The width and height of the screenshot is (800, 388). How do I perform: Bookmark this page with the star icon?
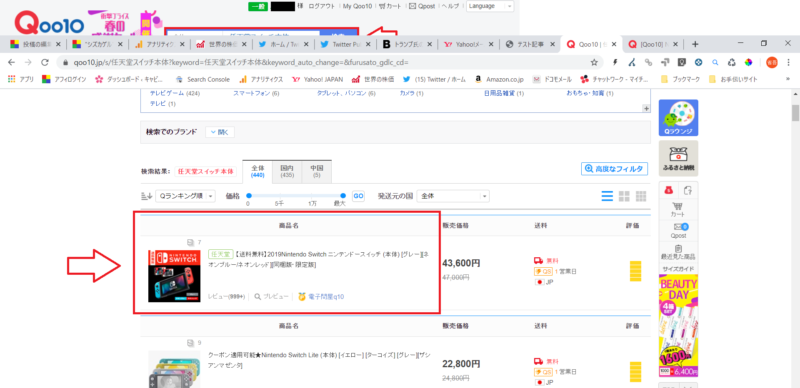click(594, 62)
